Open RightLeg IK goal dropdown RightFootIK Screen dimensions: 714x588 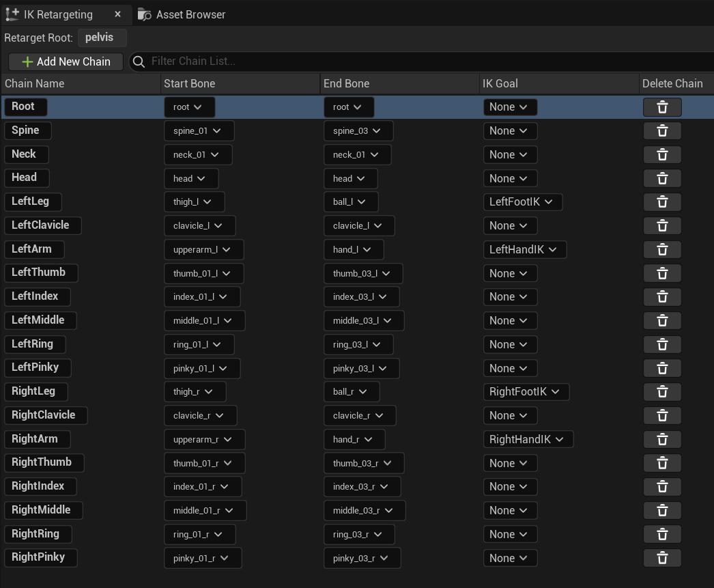coord(526,392)
